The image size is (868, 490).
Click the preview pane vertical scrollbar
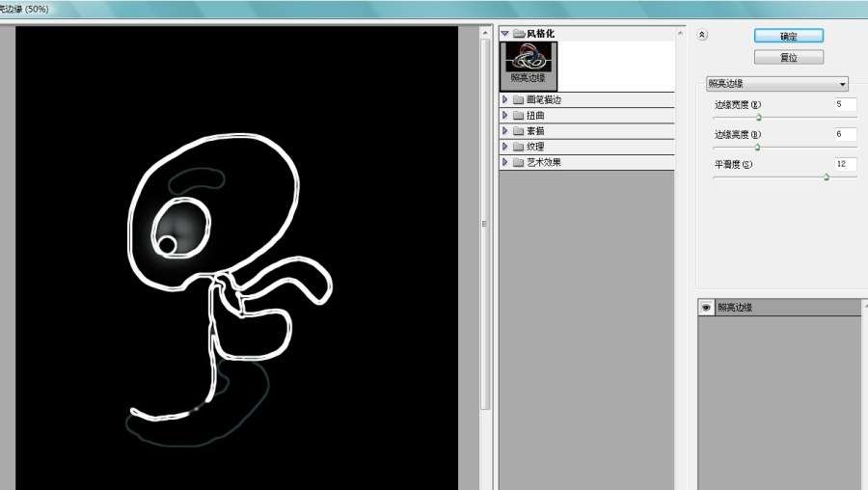tap(485, 224)
